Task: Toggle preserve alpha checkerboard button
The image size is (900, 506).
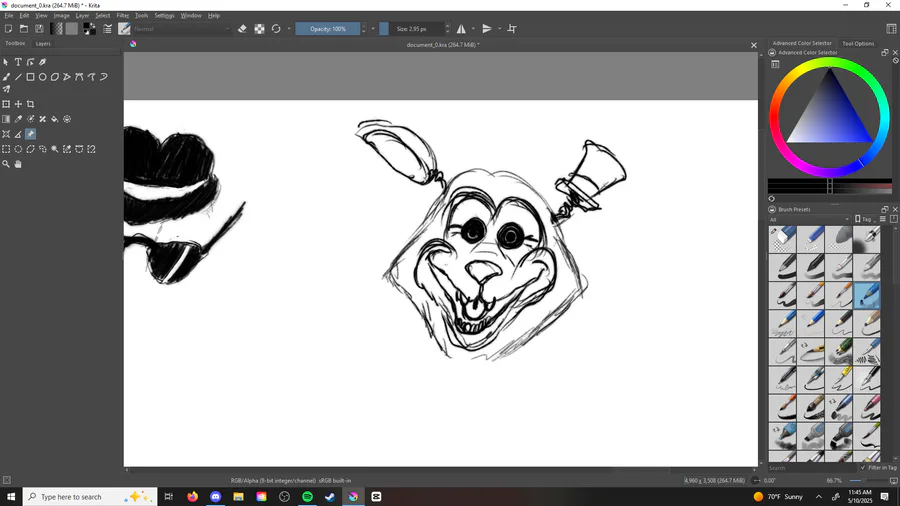Action: pos(259,29)
